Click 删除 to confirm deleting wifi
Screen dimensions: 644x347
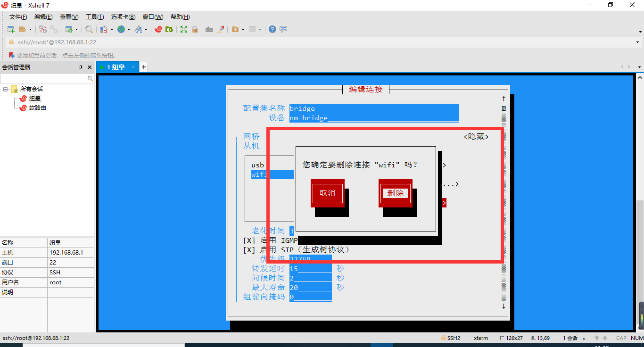coord(396,193)
